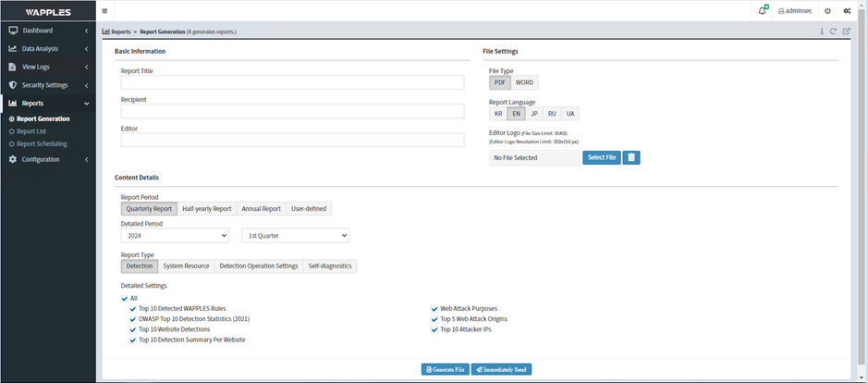Click the Report Title input field
This screenshot has height=383, width=868.
coord(292,82)
